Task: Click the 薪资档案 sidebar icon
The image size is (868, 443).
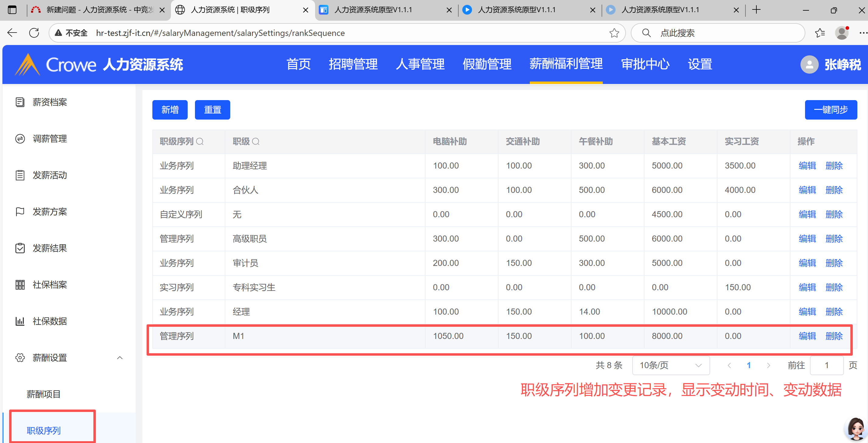Action: (x=20, y=102)
